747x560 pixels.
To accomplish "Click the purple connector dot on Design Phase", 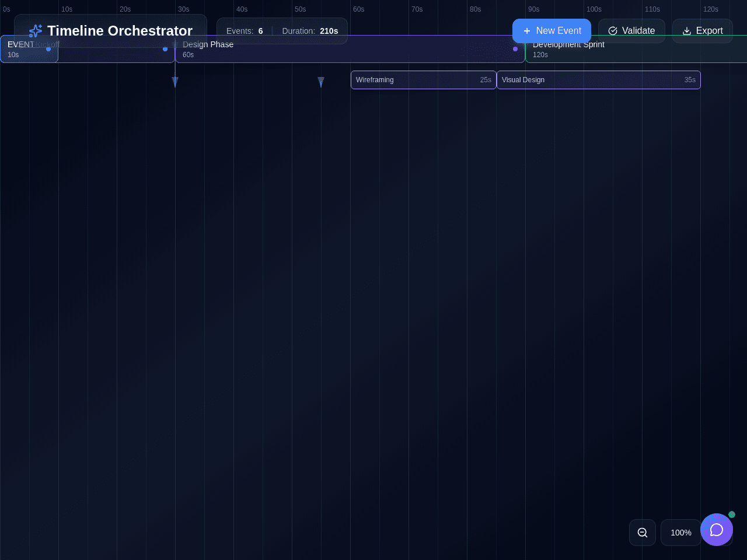I will coord(515,49).
